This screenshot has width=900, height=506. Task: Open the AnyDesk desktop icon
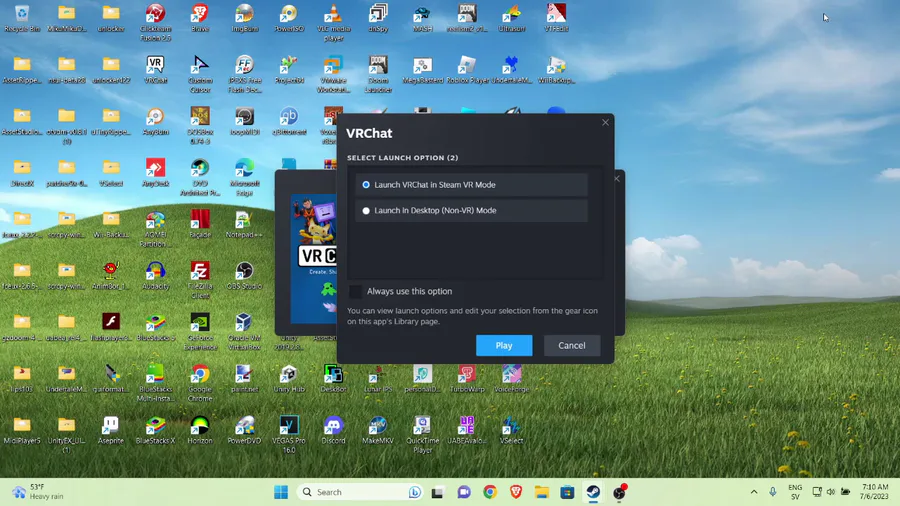click(x=156, y=173)
